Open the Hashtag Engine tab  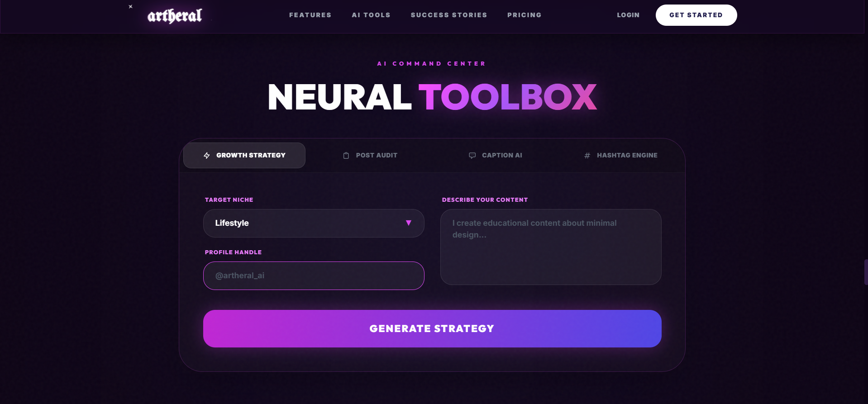click(x=627, y=155)
